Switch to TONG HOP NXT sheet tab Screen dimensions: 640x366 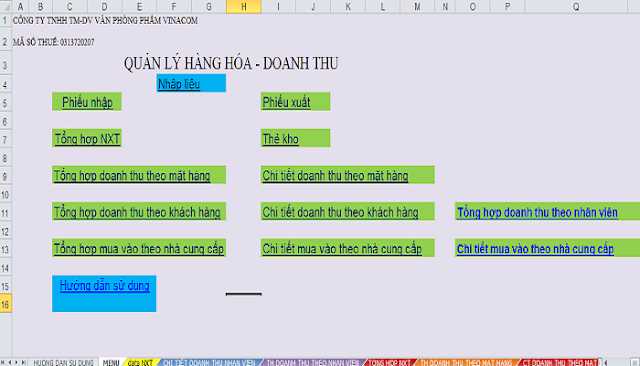[389, 362]
